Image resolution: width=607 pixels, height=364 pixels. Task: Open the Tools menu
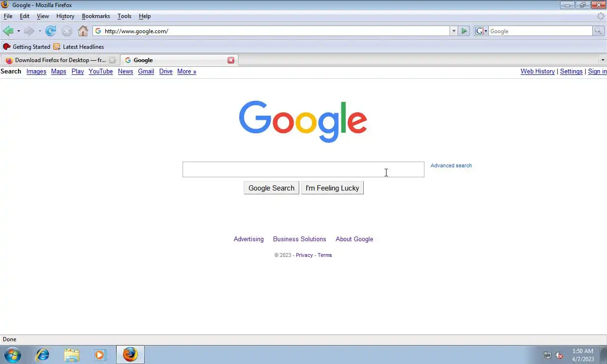point(124,16)
